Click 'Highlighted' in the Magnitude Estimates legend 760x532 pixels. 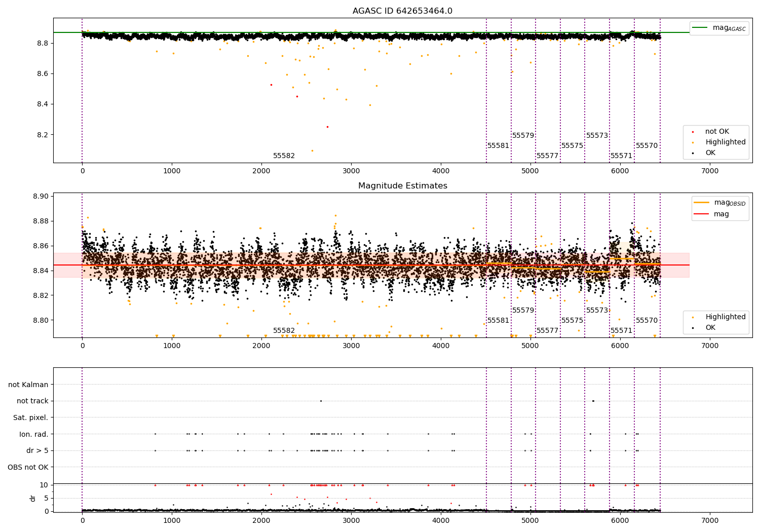pos(726,317)
